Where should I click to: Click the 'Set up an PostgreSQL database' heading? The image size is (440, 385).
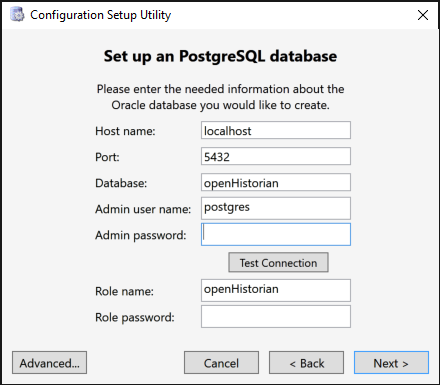[x=220, y=56]
